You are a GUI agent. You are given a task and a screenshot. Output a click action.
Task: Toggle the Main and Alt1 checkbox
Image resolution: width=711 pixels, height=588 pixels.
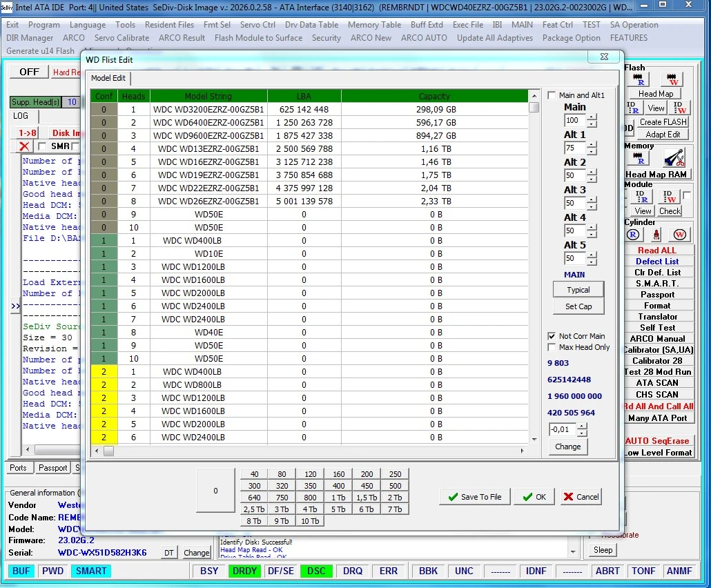(x=552, y=95)
